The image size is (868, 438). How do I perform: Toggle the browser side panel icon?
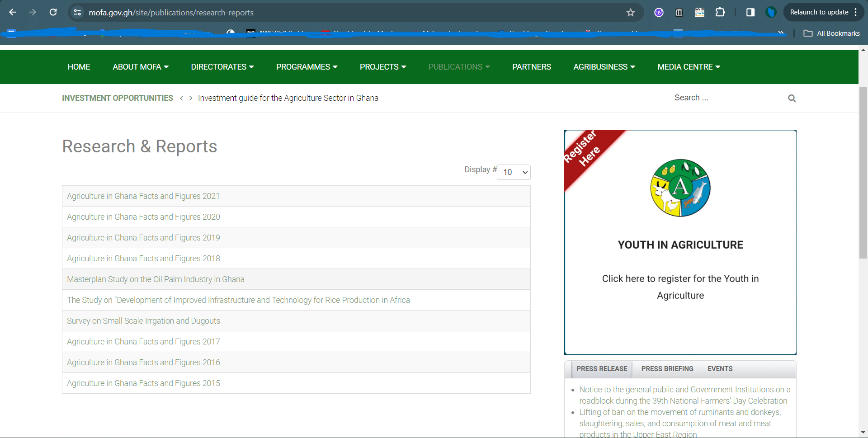pos(750,12)
